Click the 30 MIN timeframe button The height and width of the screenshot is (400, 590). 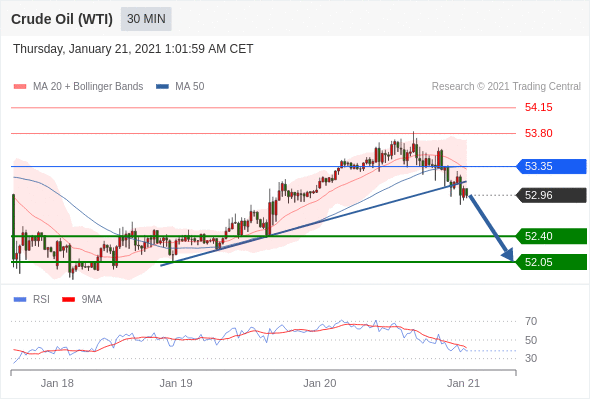[146, 19]
